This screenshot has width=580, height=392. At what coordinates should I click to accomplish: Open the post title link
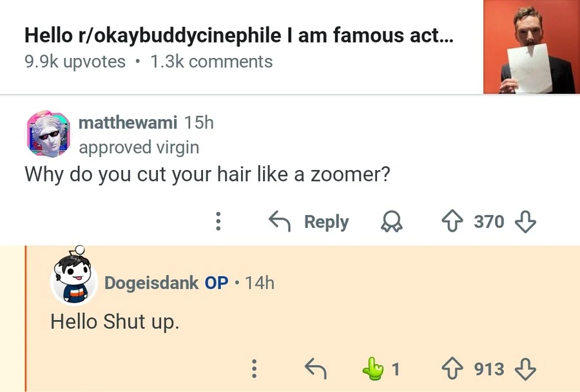pyautogui.click(x=238, y=35)
